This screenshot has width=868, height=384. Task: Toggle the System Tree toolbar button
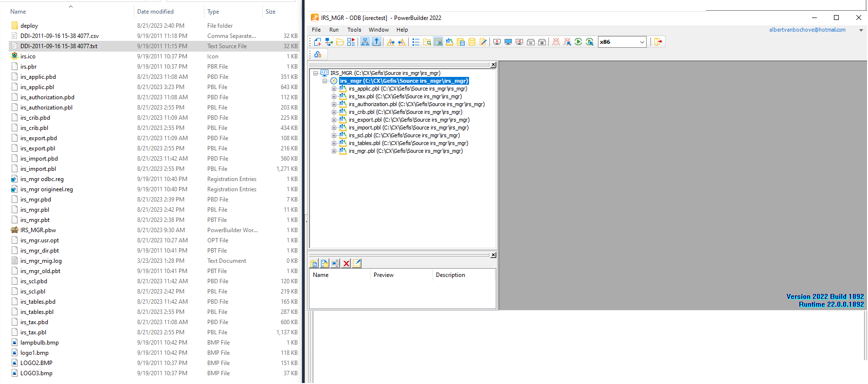coord(365,42)
